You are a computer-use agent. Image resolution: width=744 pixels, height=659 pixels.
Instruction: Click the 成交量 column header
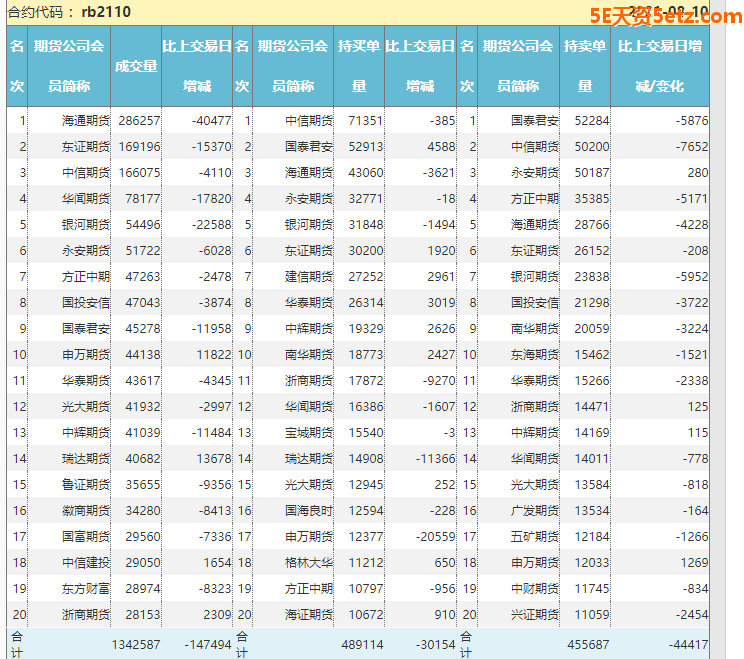click(x=136, y=66)
